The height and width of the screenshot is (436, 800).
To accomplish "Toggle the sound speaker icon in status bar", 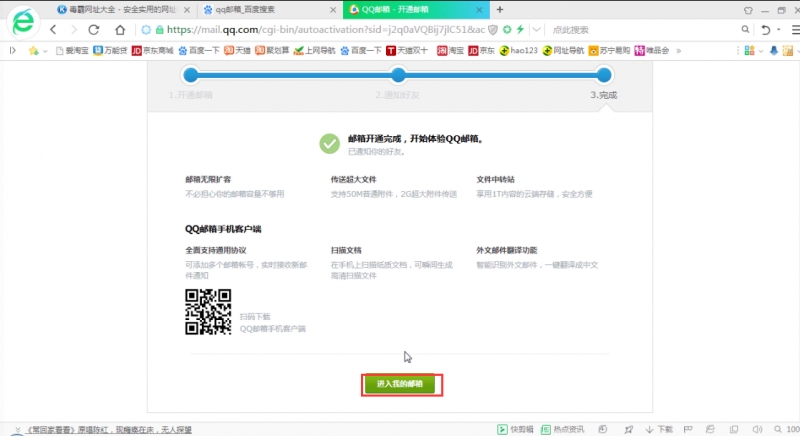I will tap(758, 429).
